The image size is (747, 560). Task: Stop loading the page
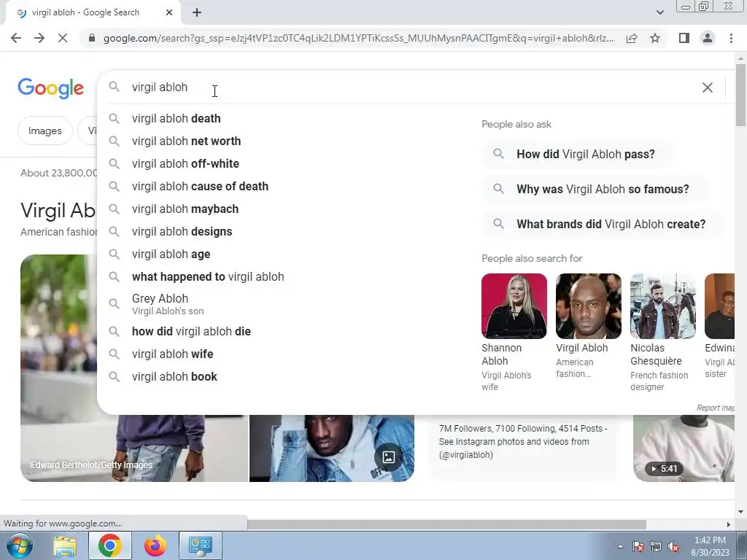63,38
